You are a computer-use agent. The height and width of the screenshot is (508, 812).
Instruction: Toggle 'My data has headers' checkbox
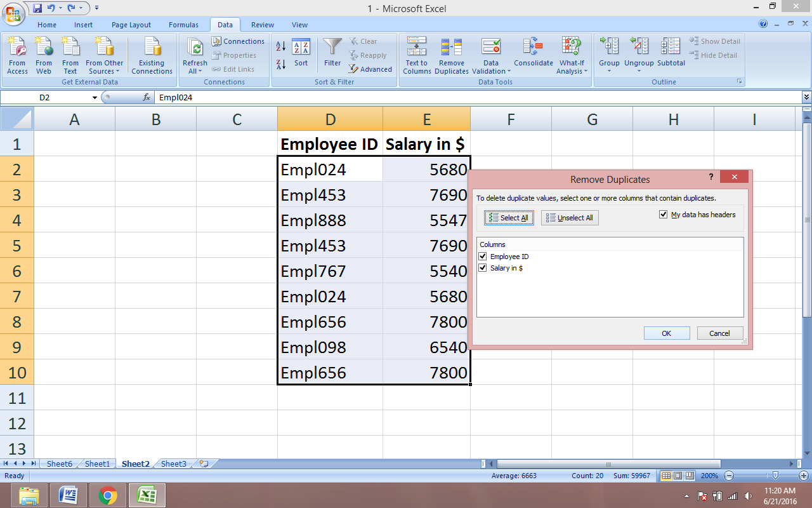664,215
